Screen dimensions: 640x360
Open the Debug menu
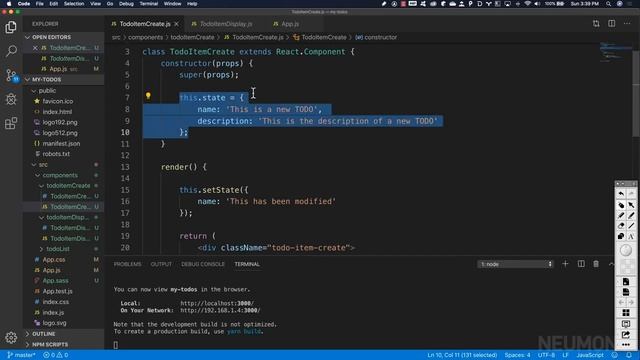pos(126,4)
